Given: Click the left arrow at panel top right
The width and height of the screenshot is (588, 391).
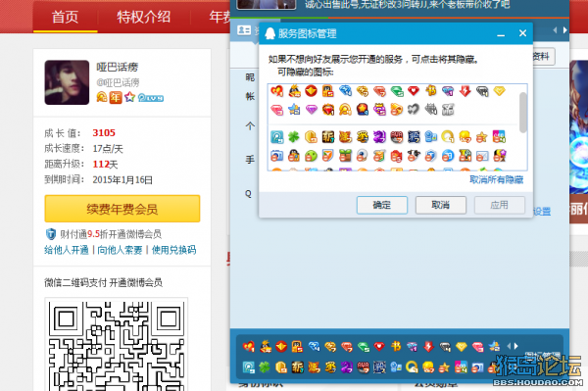Looking at the screenshot, I should point(555,30).
